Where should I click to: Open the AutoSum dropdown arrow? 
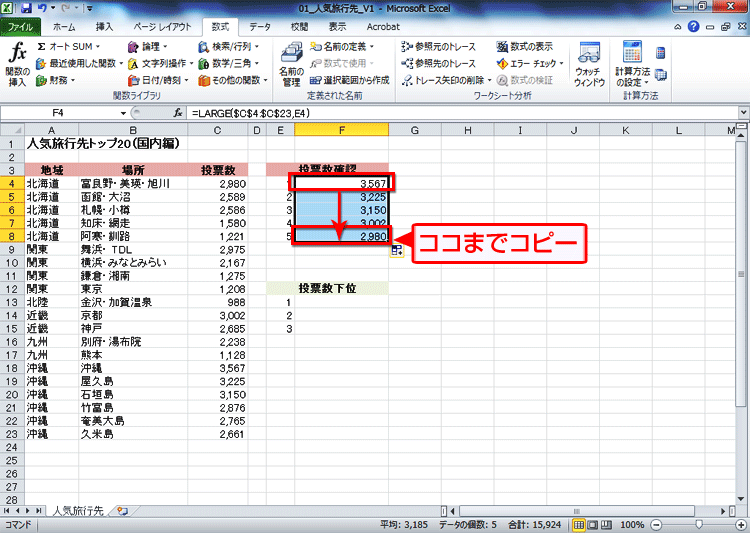[x=98, y=46]
